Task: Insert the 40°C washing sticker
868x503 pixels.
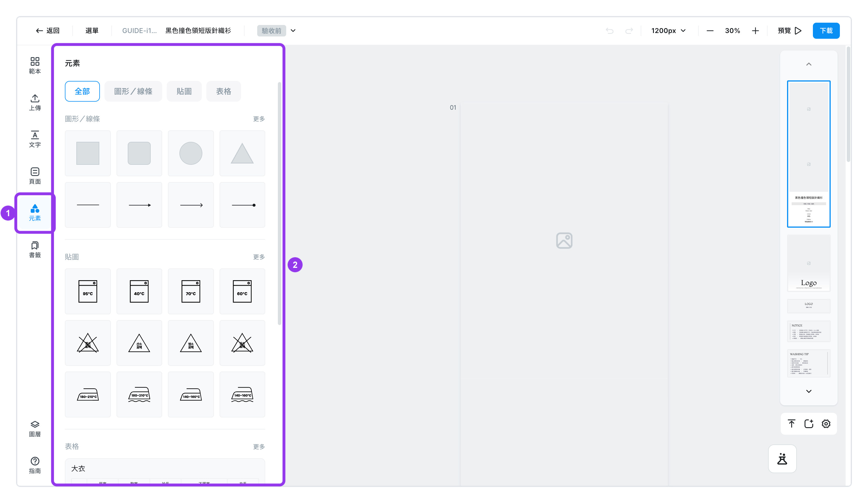Action: pyautogui.click(x=139, y=291)
